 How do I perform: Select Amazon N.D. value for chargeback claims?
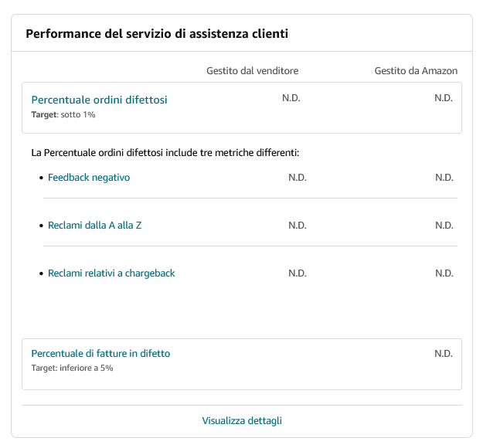(444, 273)
